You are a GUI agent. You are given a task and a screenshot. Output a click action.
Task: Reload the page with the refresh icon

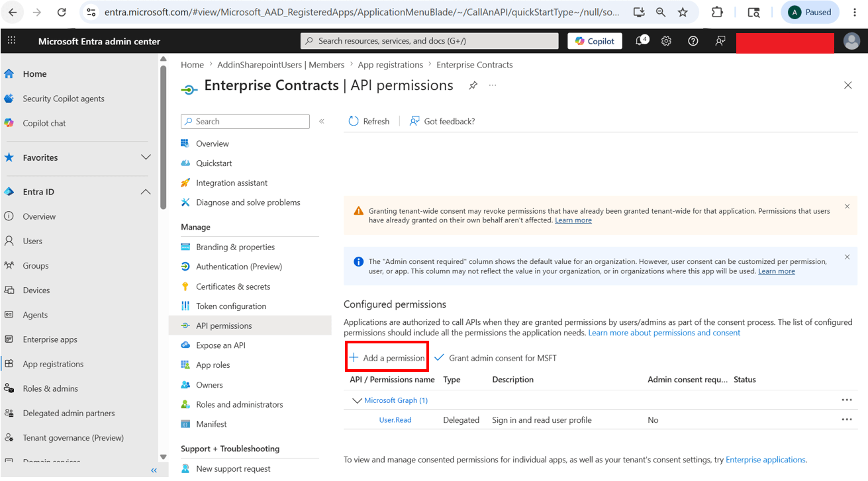(x=62, y=12)
